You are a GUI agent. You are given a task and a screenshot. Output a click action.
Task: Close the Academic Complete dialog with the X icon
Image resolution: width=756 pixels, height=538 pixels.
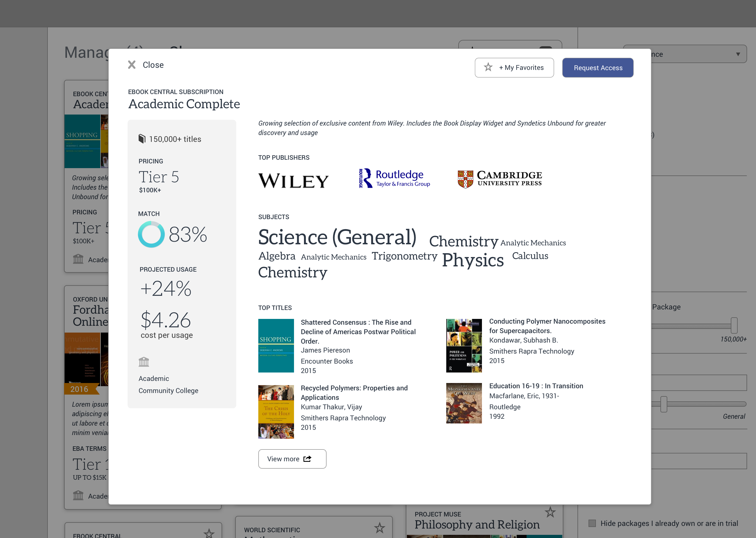pyautogui.click(x=132, y=65)
